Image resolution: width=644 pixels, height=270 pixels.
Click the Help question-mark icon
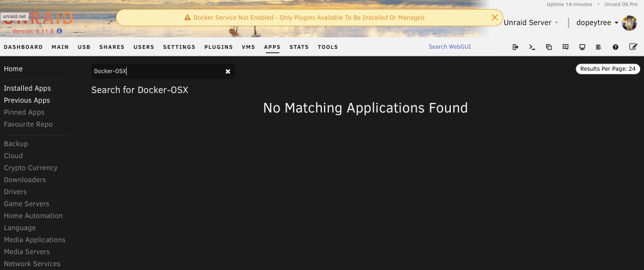[x=615, y=47]
